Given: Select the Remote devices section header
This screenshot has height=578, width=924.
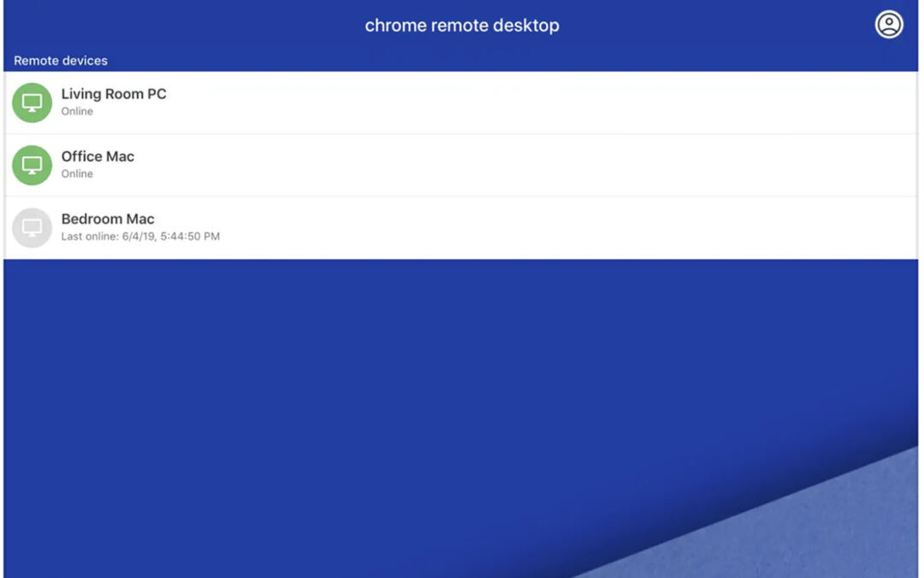Looking at the screenshot, I should point(61,61).
